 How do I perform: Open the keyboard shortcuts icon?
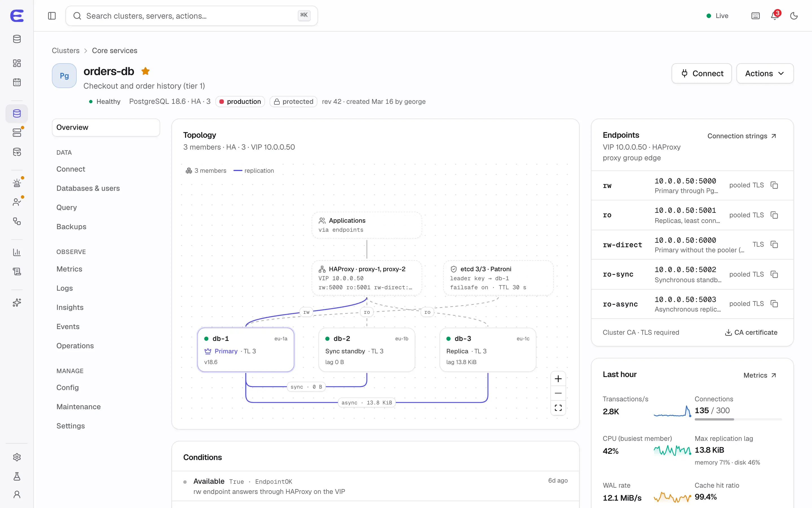point(755,16)
